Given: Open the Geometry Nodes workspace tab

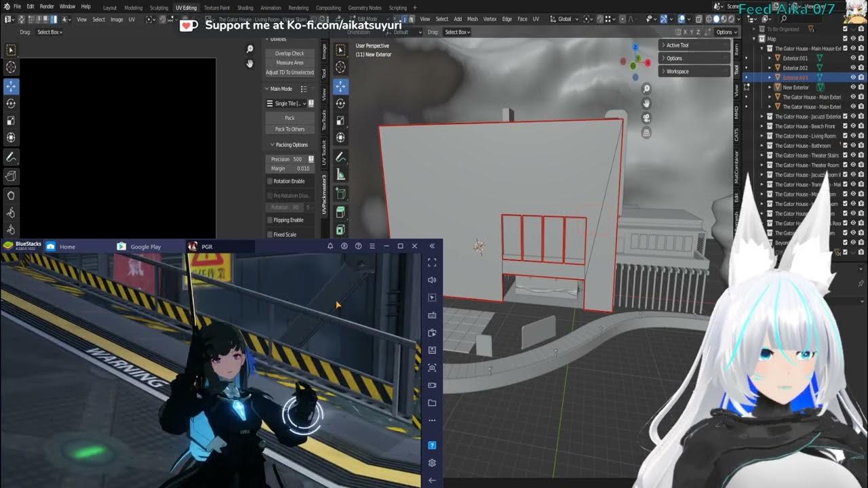Looking at the screenshot, I should coord(365,8).
